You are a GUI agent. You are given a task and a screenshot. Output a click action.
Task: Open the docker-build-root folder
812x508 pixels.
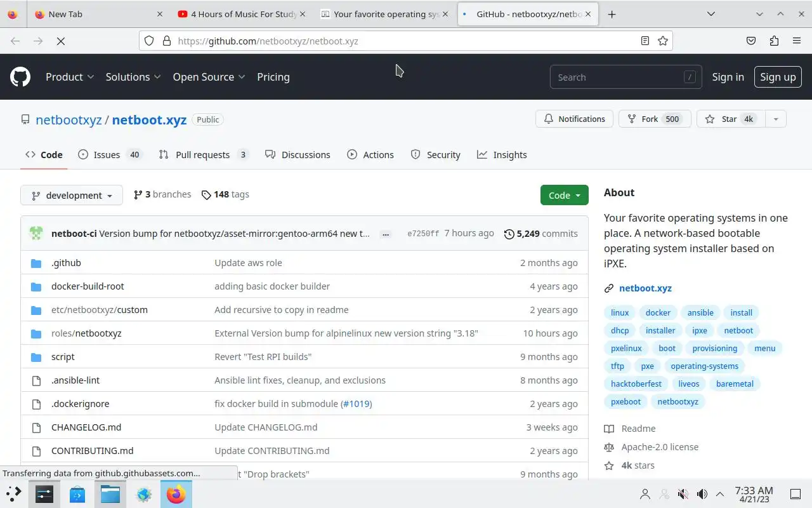[88, 286]
